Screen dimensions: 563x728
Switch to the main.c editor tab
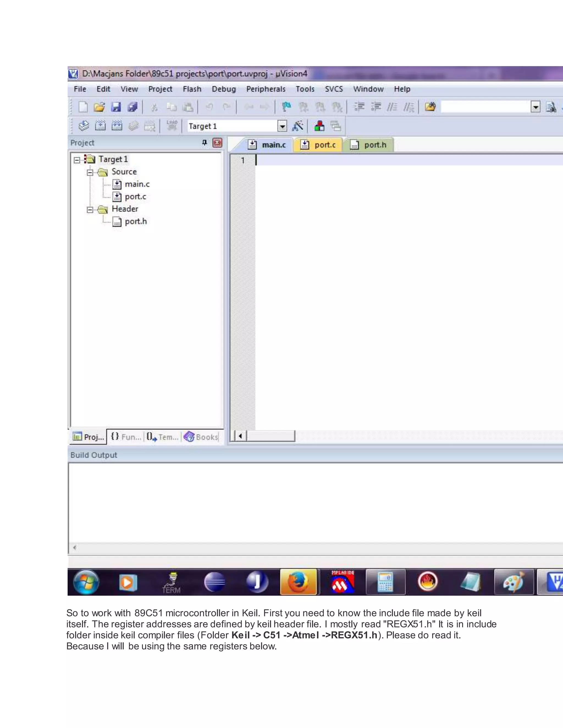tap(267, 145)
